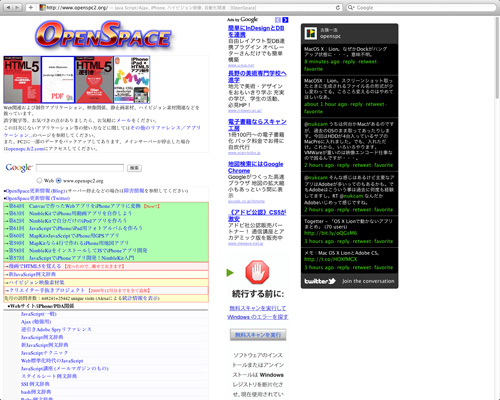This screenshot has height=400, width=500.
Task: Open JavaScriptテクニック link
Action: (44, 353)
